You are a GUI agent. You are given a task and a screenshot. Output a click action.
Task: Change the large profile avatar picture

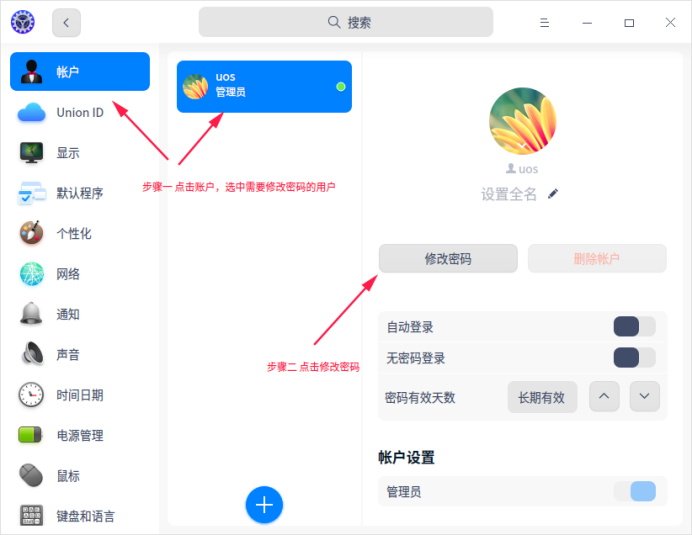pos(523,121)
